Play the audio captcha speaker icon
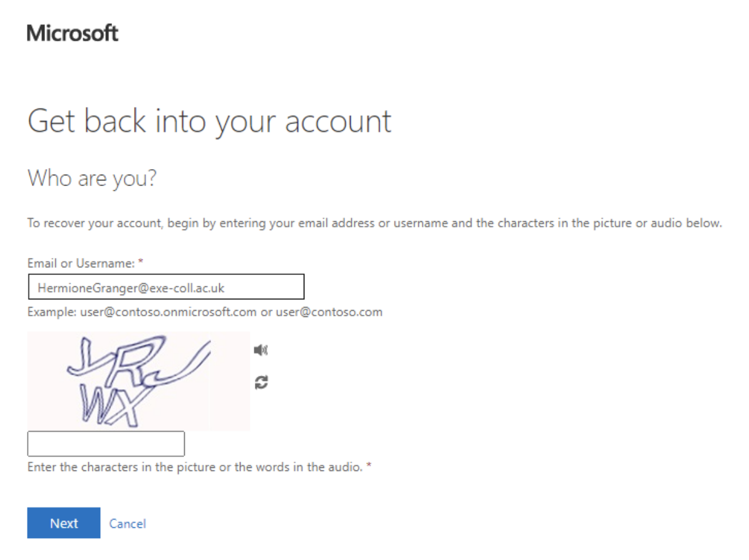The height and width of the screenshot is (560, 749). pyautogui.click(x=261, y=350)
